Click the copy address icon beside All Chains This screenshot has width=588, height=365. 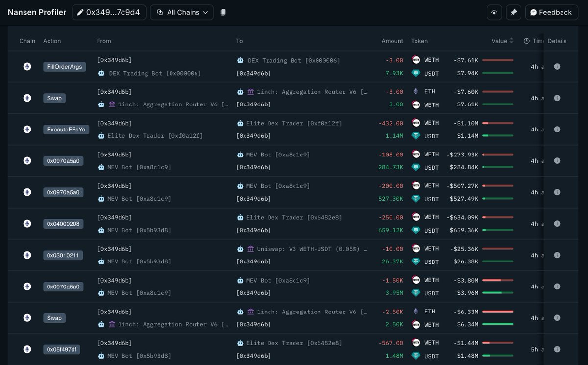(223, 12)
